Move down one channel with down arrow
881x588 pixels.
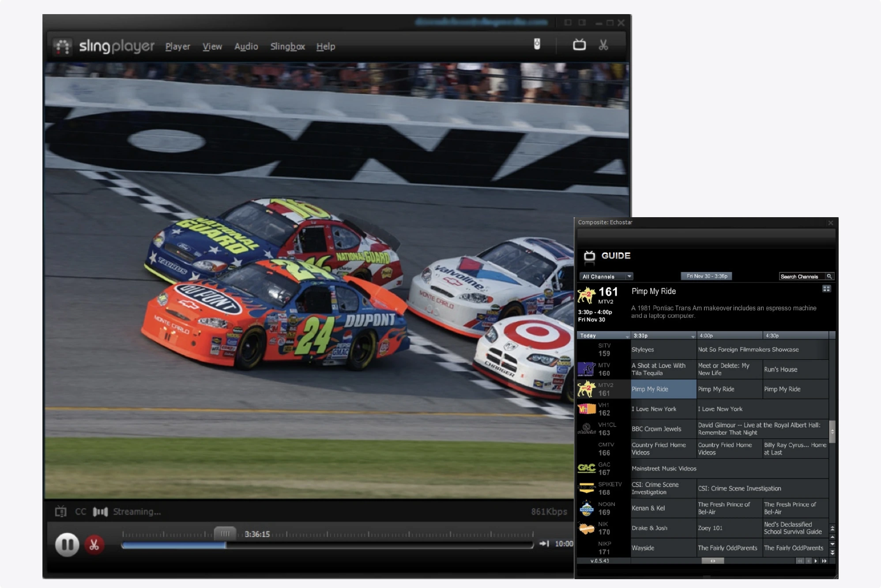pos(832,544)
